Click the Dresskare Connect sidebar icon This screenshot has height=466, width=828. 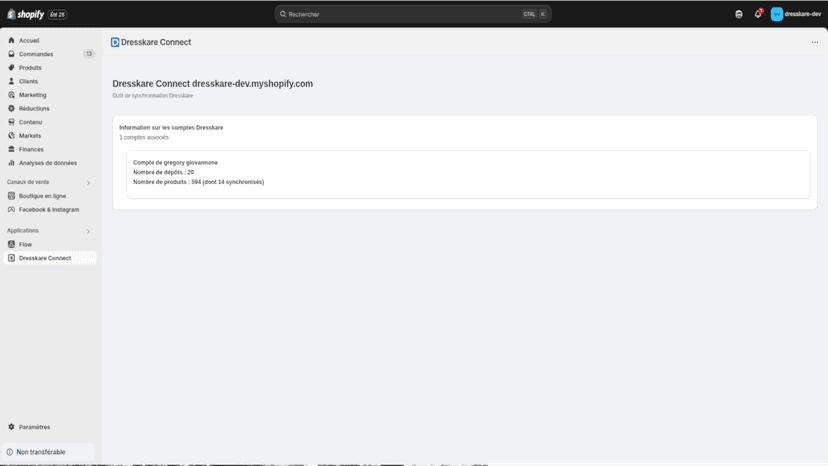point(11,258)
